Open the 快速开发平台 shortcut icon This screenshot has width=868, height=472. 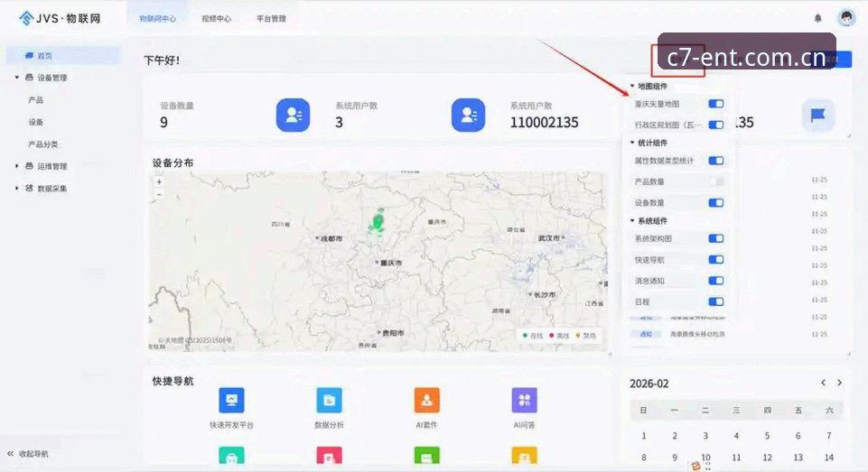click(x=231, y=400)
